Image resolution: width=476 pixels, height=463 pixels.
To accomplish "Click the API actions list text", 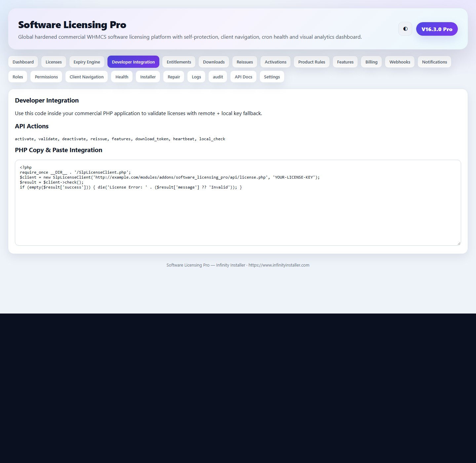I will [x=120, y=139].
